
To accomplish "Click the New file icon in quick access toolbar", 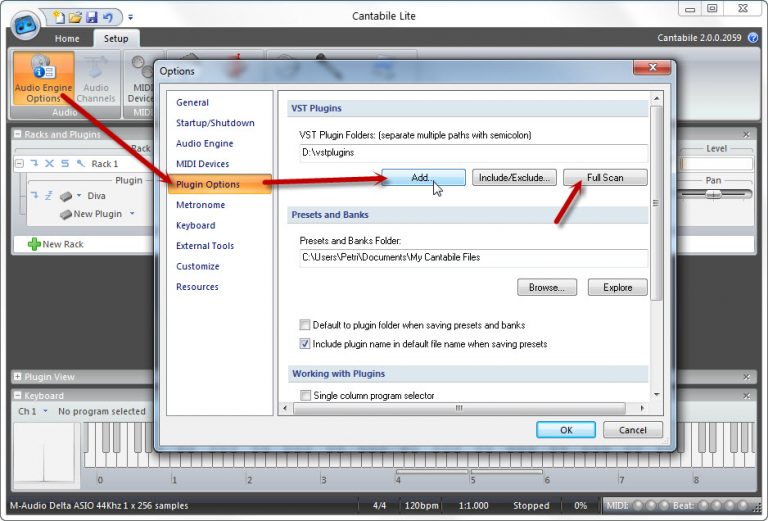I will [x=59, y=18].
